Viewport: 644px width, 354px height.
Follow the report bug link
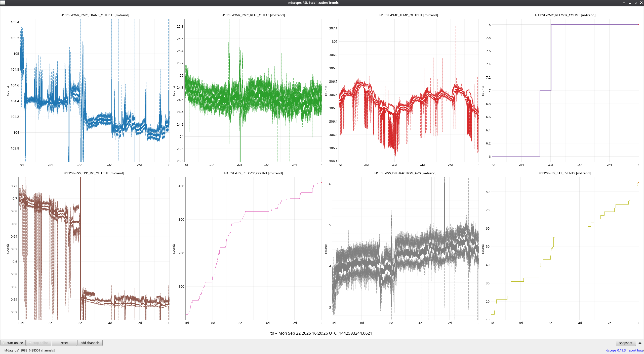click(635, 350)
